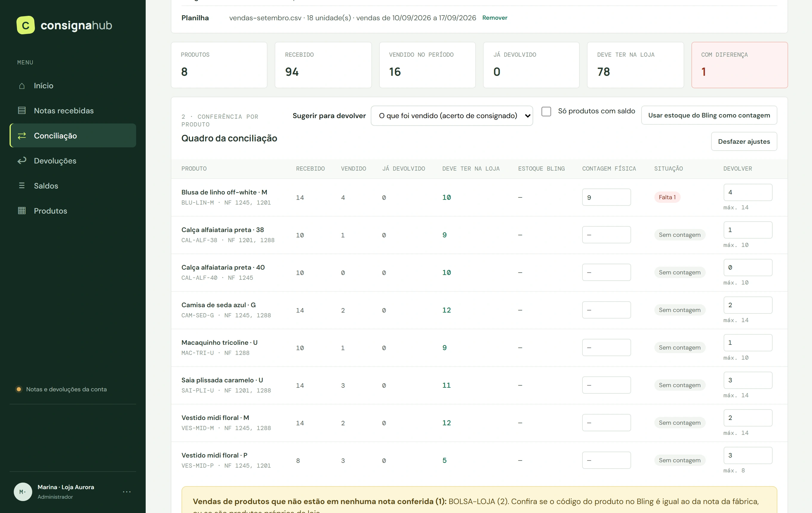Open the user options ellipsis menu
Screen dimensions: 812x513
127,492
